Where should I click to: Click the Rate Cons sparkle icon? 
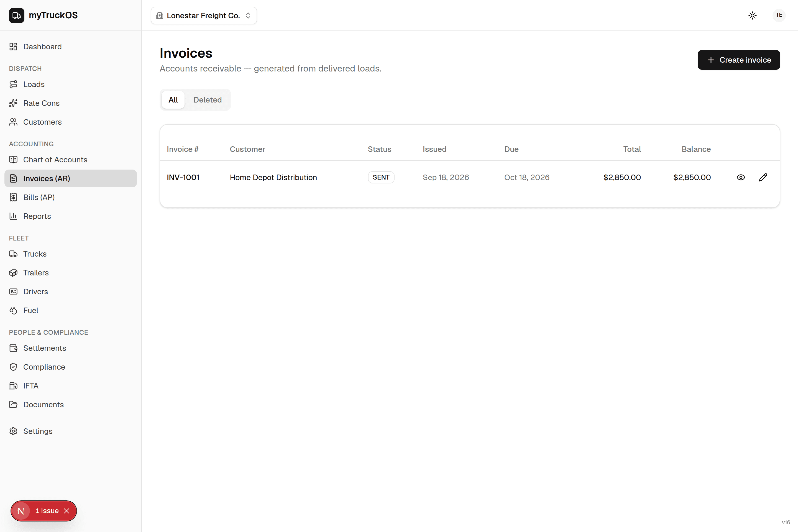[x=13, y=103]
